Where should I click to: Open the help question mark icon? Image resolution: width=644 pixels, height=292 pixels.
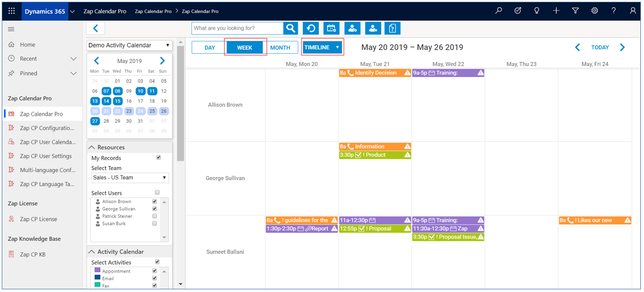click(614, 10)
